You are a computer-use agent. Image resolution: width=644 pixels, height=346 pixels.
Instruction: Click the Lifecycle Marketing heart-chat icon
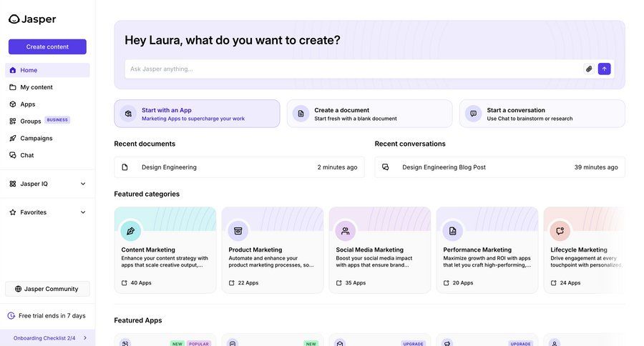click(560, 231)
